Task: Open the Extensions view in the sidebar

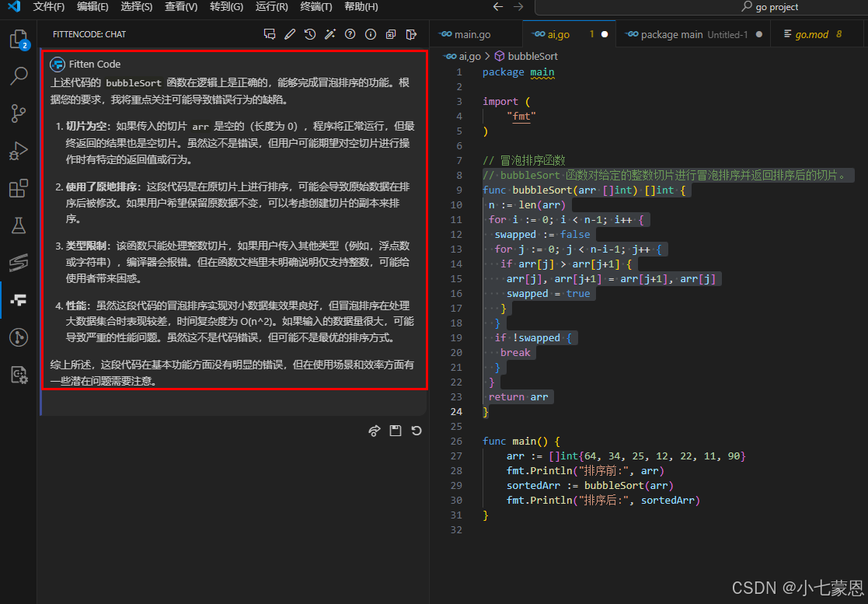Action: click(18, 188)
